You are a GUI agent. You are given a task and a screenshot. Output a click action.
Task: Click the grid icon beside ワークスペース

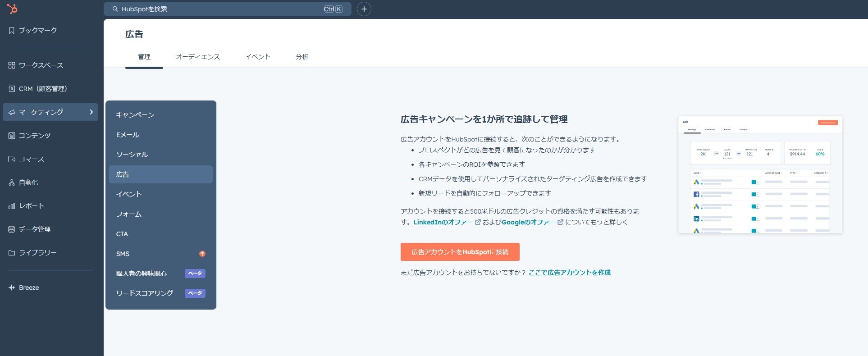coord(12,65)
